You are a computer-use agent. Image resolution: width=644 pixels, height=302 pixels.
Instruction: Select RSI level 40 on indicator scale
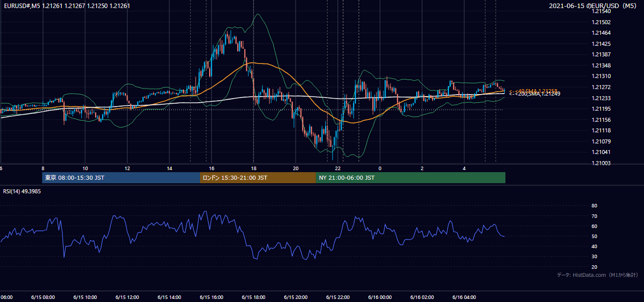(594, 246)
